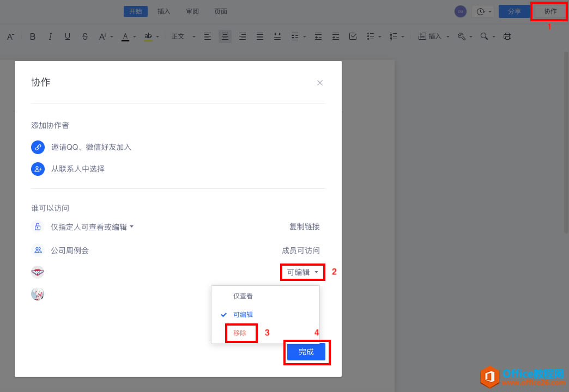Viewport: 569px width, 392px height.
Task: Open the font color swatch picker
Action: [x=125, y=36]
